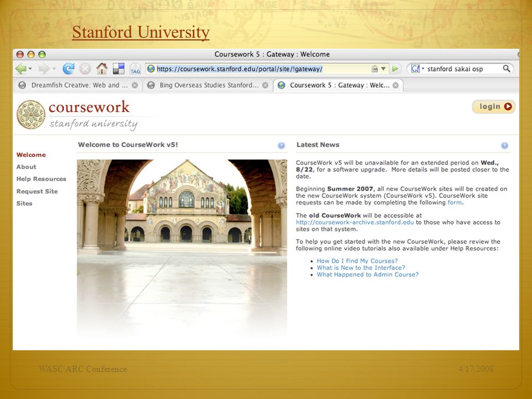Click the green zoom window button
Image resolution: width=532 pixels, height=399 pixels.
(42, 54)
